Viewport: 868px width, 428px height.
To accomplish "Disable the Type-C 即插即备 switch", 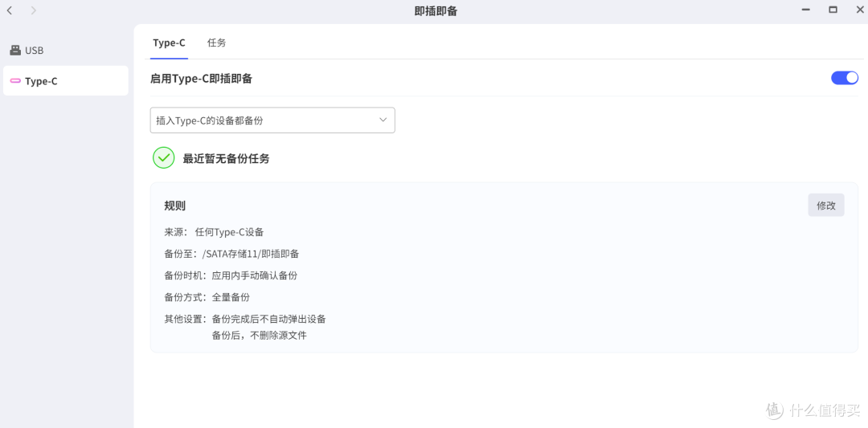I will 844,78.
